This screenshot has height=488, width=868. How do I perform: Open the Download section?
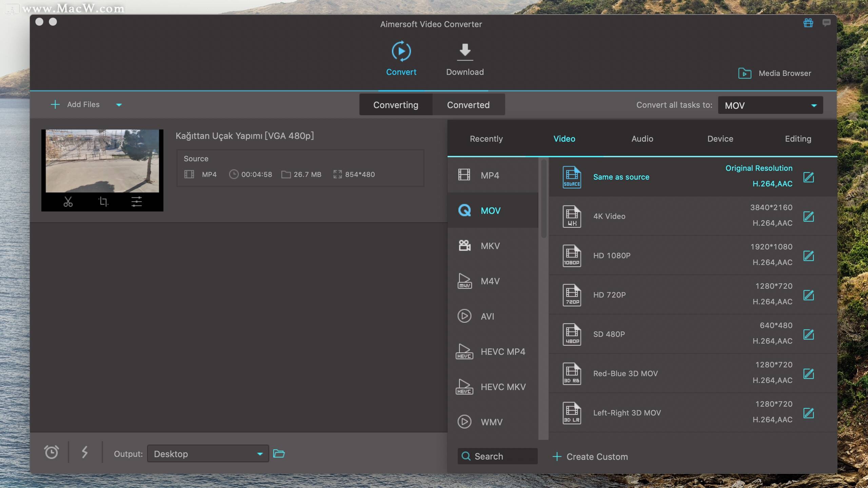[465, 58]
